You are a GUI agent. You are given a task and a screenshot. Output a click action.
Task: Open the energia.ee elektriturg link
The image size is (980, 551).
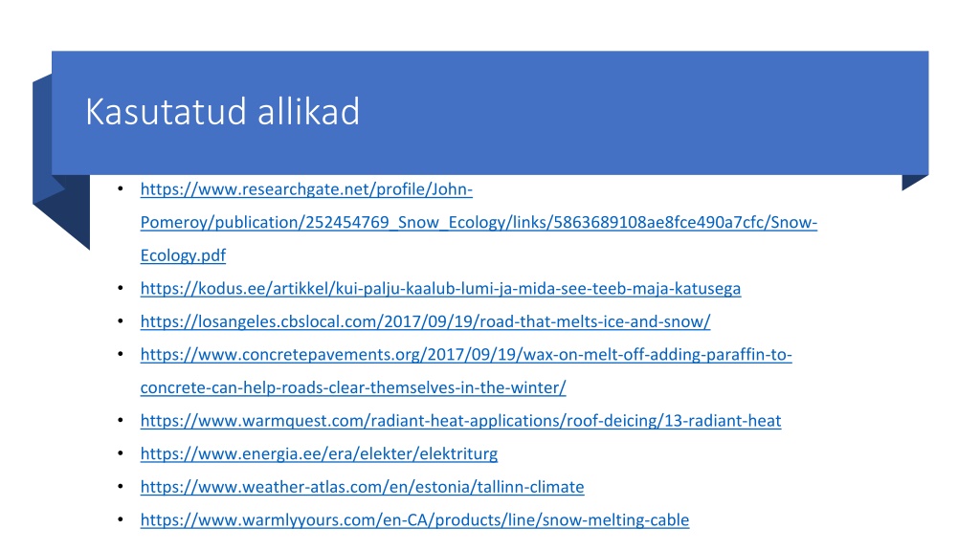[x=319, y=454]
